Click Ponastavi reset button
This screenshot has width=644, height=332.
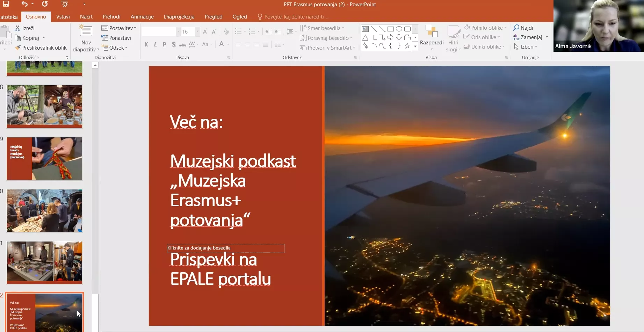[x=116, y=38]
